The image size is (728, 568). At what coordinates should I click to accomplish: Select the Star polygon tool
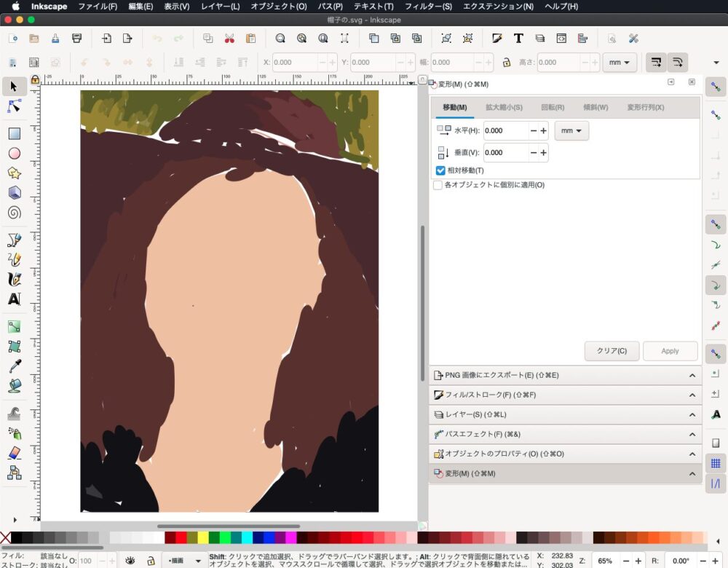14,173
